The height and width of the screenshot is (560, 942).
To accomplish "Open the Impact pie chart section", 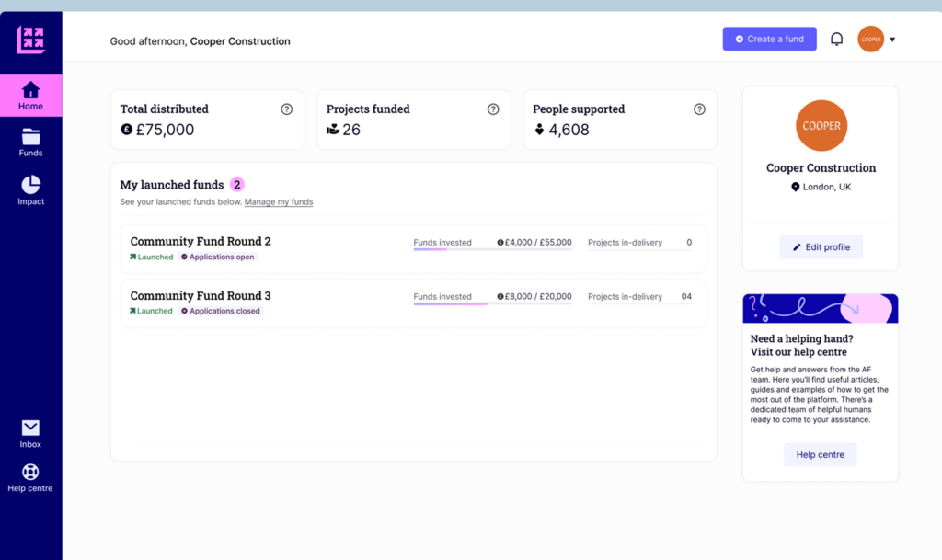I will [x=30, y=191].
